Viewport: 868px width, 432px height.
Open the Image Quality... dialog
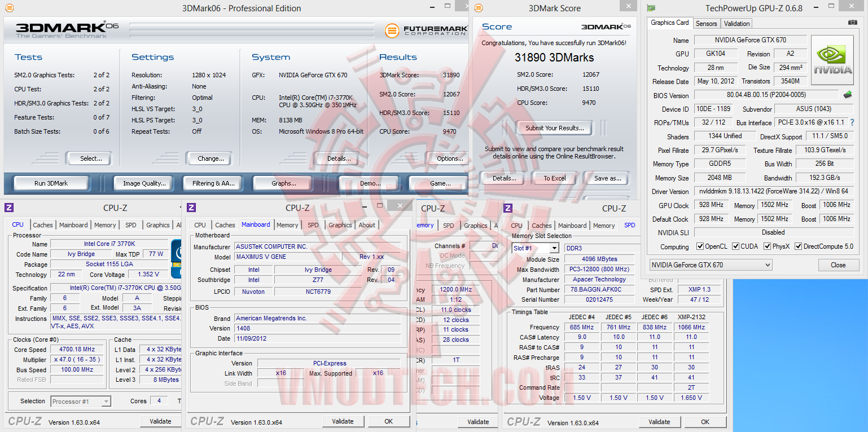point(144,183)
